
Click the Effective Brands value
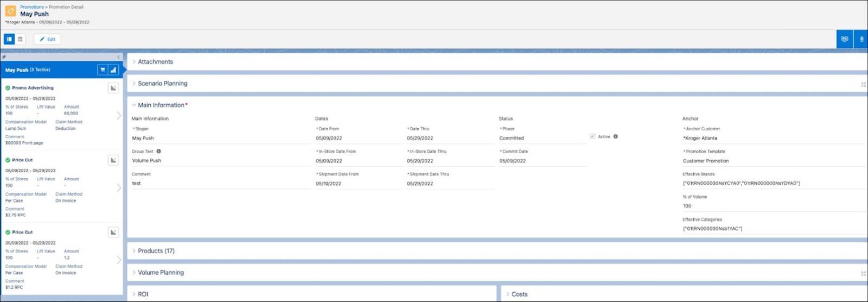click(741, 184)
